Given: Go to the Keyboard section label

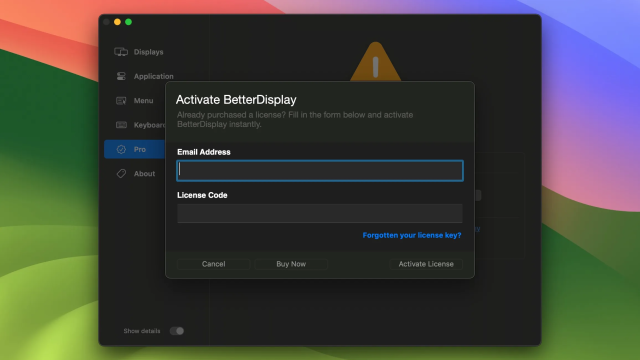Looking at the screenshot, I should click(149, 125).
